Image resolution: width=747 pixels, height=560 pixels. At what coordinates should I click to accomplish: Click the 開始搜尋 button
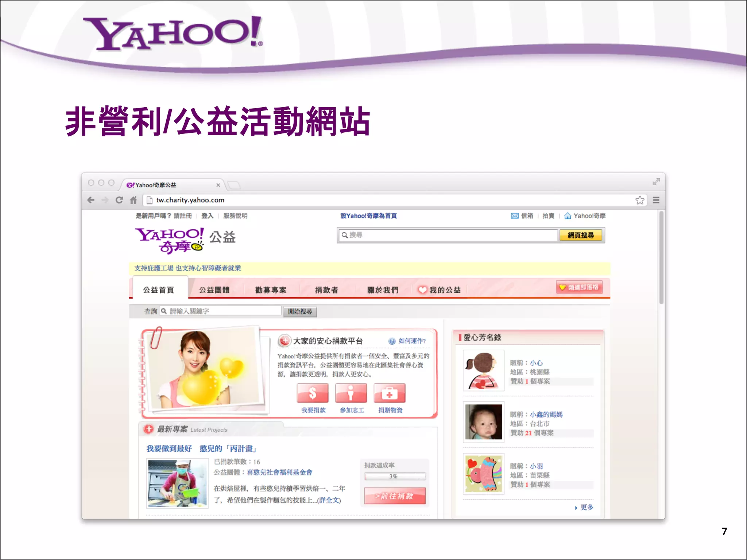(x=300, y=311)
